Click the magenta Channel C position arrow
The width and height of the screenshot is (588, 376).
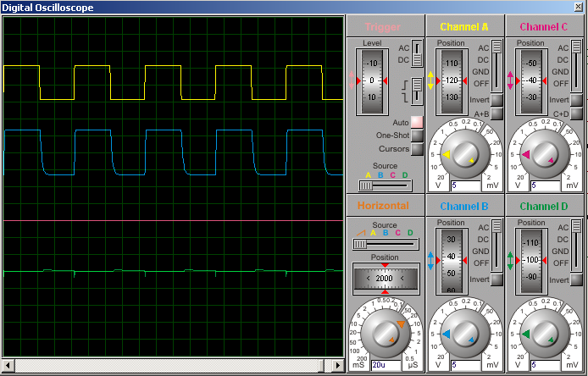511,80
